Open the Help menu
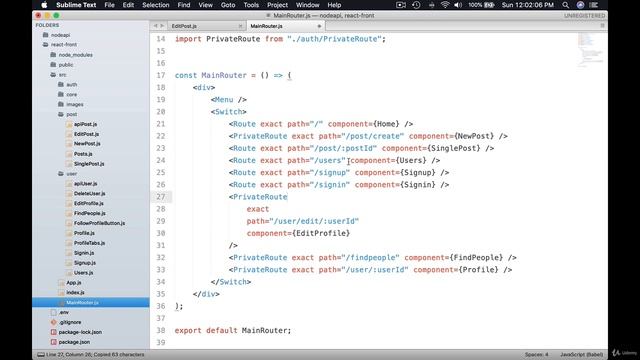 point(334,5)
